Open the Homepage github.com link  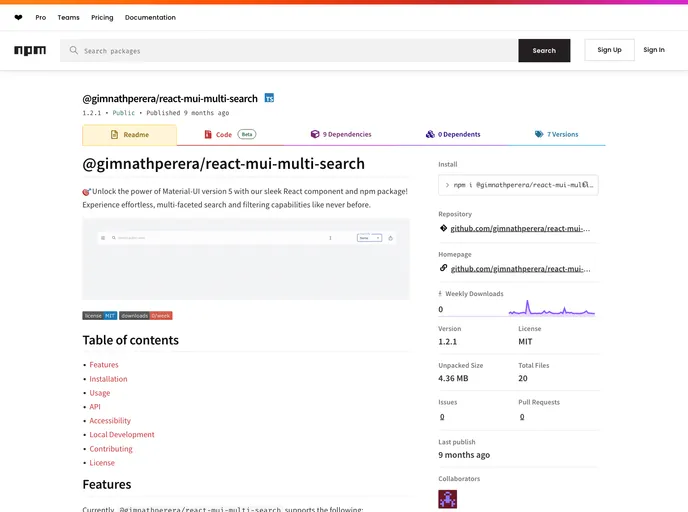point(520,269)
